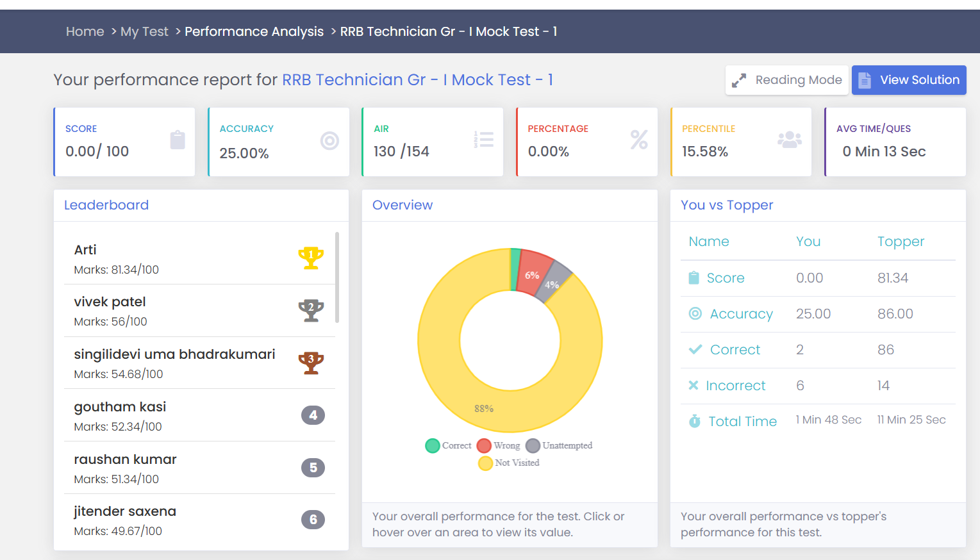Click the Score row clipboard icon in You vs Topper

tap(693, 278)
